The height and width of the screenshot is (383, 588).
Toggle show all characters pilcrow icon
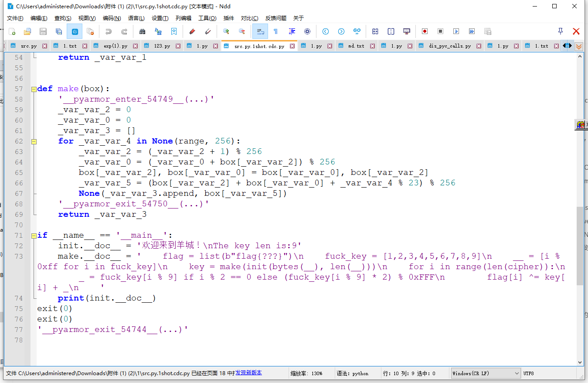click(x=275, y=31)
